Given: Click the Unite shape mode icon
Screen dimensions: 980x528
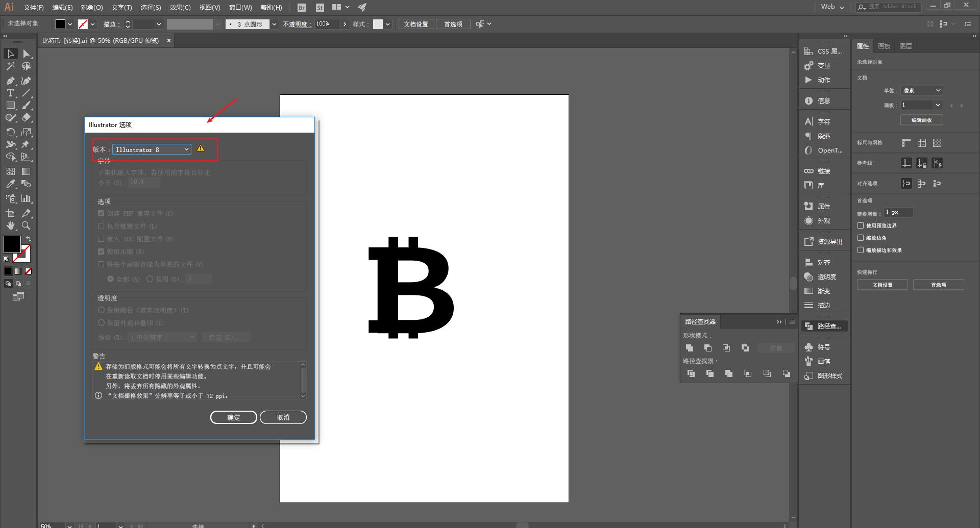Looking at the screenshot, I should click(690, 348).
